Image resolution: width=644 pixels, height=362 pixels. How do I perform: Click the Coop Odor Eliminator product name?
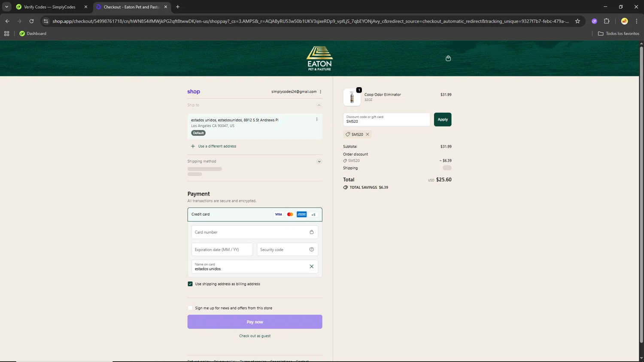tap(383, 94)
